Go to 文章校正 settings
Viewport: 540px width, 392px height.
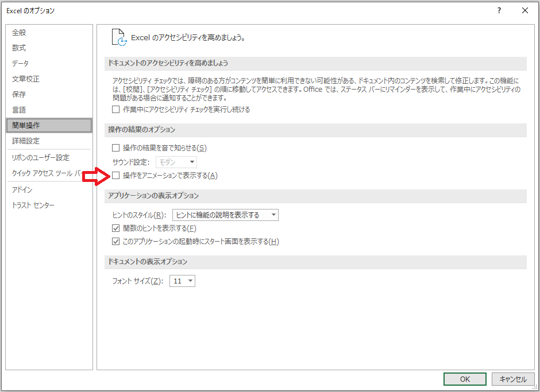49,79
